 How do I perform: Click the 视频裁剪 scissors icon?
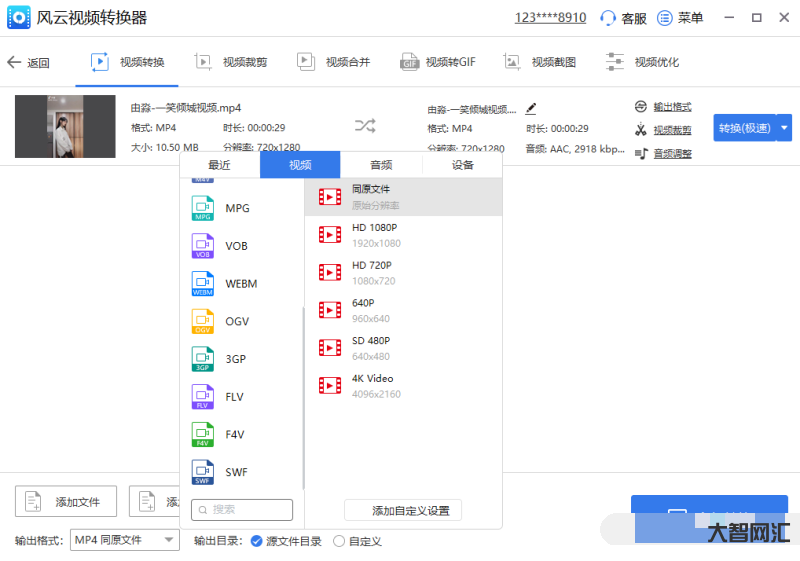pos(642,130)
